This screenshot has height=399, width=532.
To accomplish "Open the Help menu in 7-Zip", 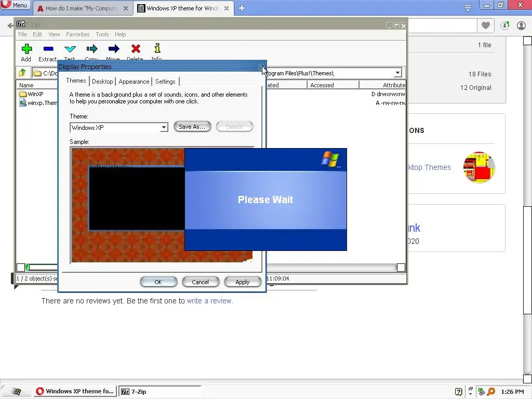I will pyautogui.click(x=120, y=34).
